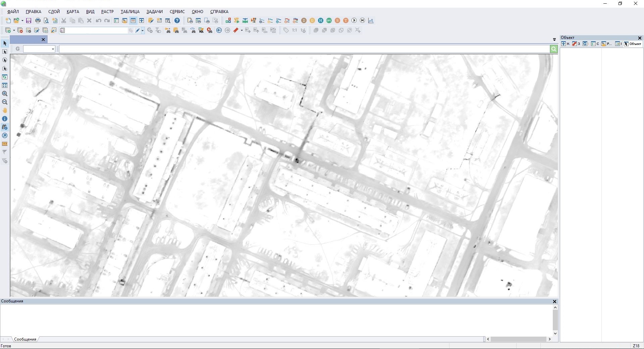Open the geocoder provider dropdown
This screenshot has width=644, height=349.
[x=53, y=49]
